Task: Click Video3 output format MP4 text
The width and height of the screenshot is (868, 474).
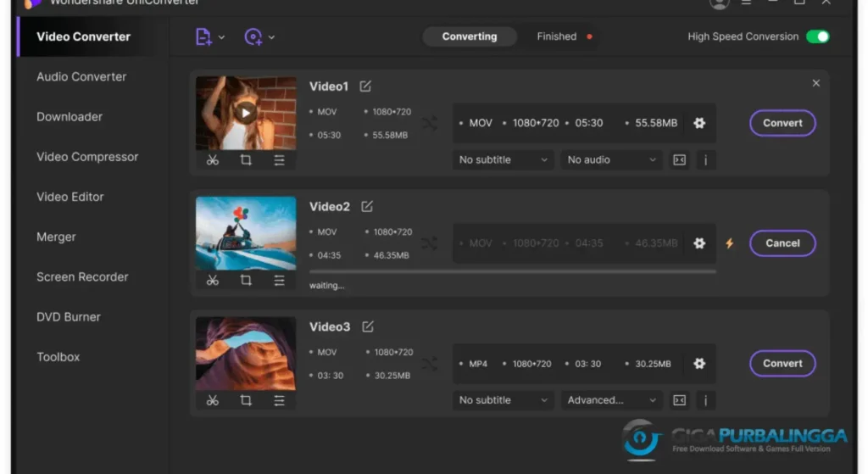Action: [478, 364]
